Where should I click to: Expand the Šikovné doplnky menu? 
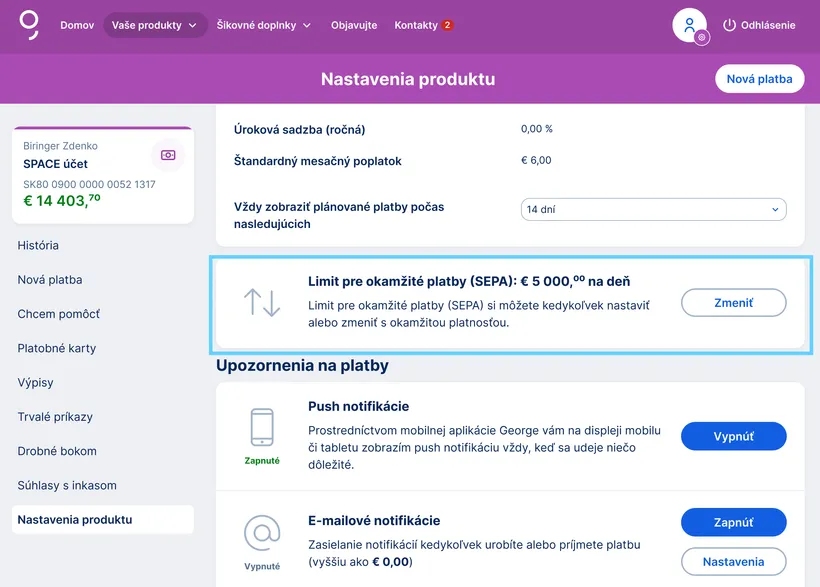pos(264,25)
